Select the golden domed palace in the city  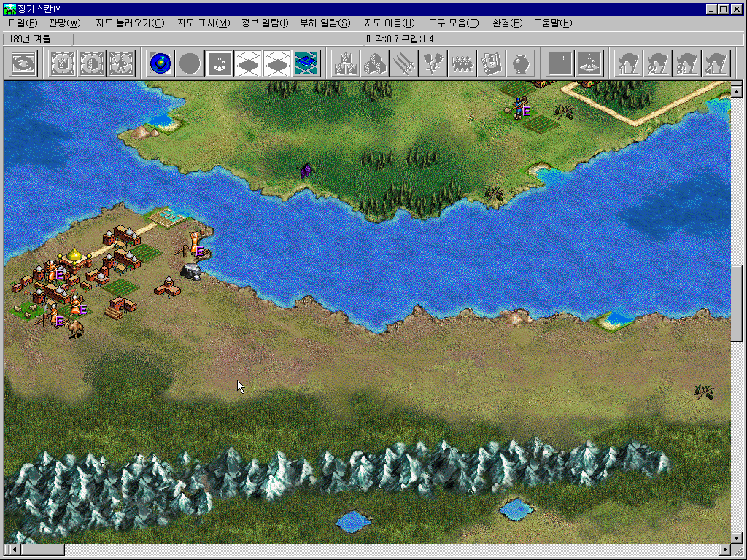point(75,260)
